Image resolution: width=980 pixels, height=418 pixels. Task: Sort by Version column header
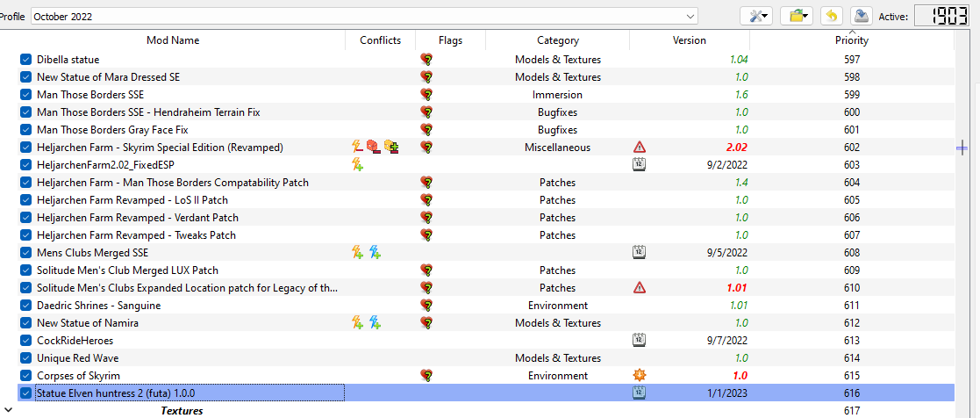tap(690, 40)
